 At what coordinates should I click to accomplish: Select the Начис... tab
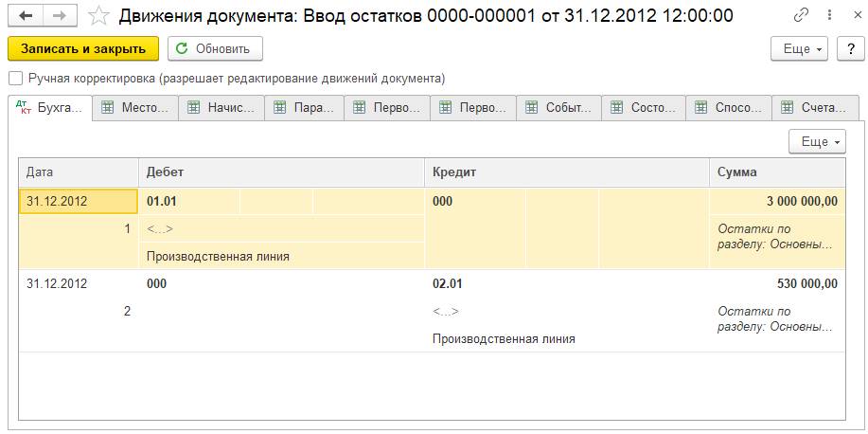[221, 108]
